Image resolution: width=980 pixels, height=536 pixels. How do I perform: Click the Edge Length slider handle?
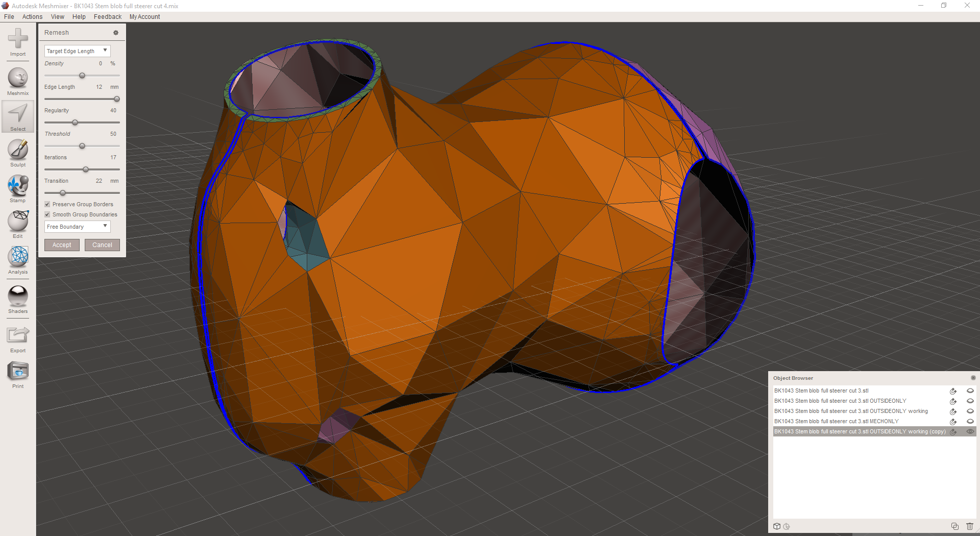tap(117, 99)
